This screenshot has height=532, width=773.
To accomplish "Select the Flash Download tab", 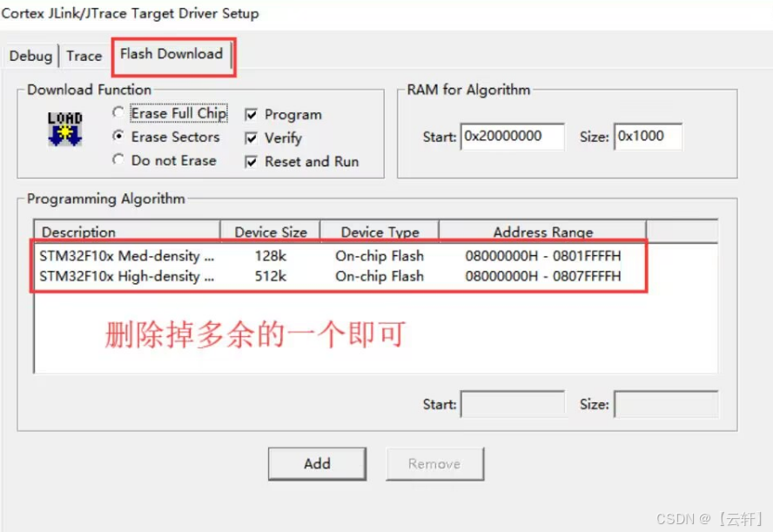I will 171,54.
